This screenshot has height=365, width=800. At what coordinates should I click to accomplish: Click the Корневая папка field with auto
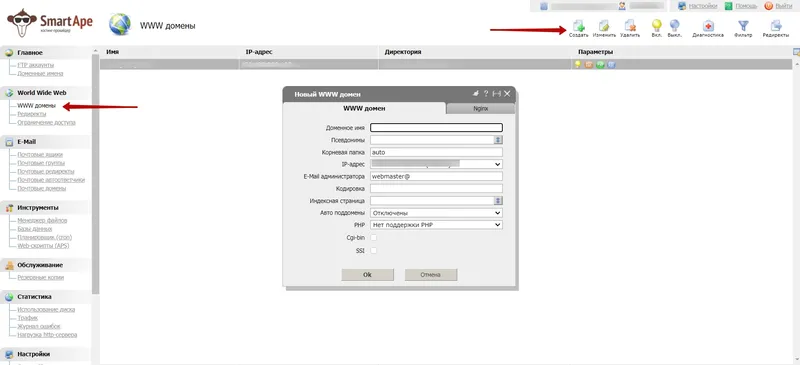[x=436, y=152]
